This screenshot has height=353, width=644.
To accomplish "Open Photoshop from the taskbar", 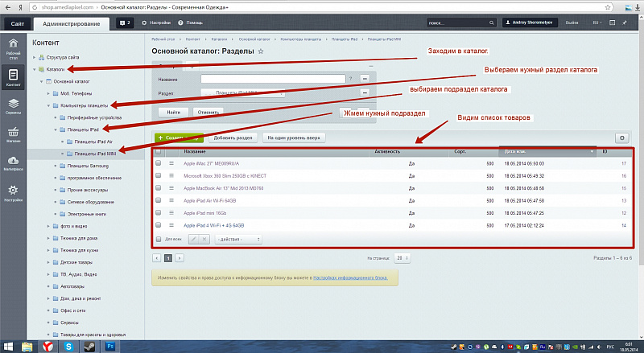I will (110, 347).
